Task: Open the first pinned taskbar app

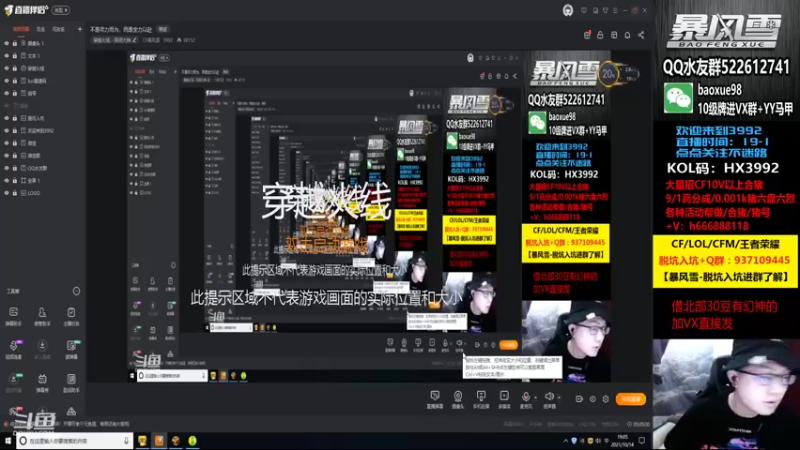Action: (142, 441)
